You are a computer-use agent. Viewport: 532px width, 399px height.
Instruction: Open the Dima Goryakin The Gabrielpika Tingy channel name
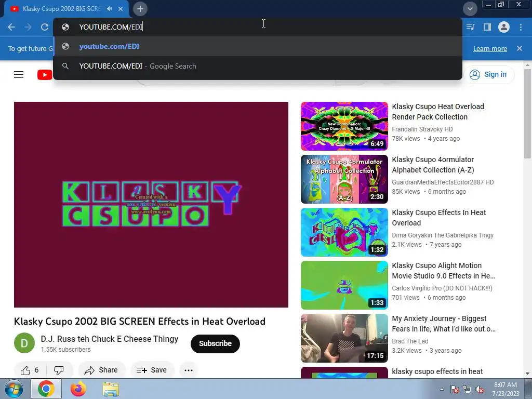point(443,235)
